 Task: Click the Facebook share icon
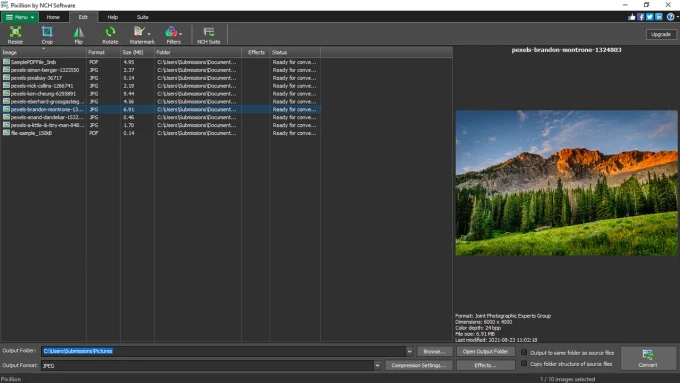tap(641, 17)
